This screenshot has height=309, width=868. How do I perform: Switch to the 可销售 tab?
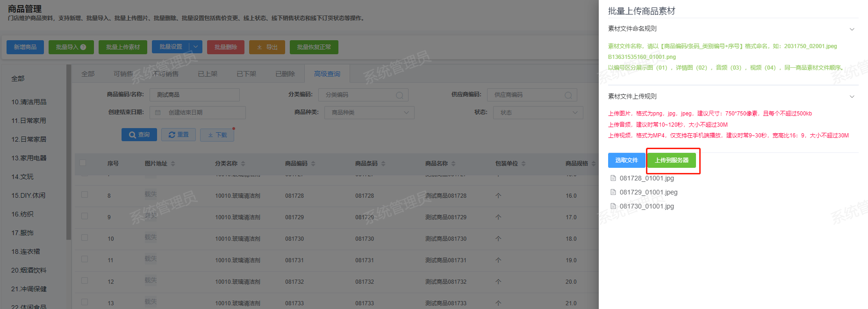click(x=123, y=74)
